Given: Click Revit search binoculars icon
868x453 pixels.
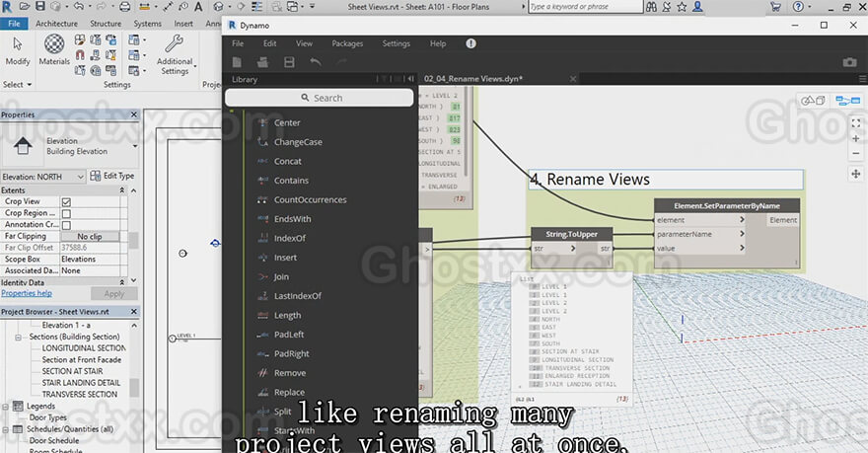Looking at the screenshot, I should pos(652,7).
